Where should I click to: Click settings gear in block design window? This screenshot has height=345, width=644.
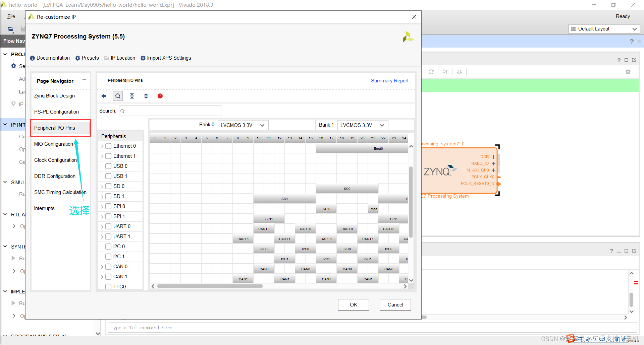[x=628, y=72]
